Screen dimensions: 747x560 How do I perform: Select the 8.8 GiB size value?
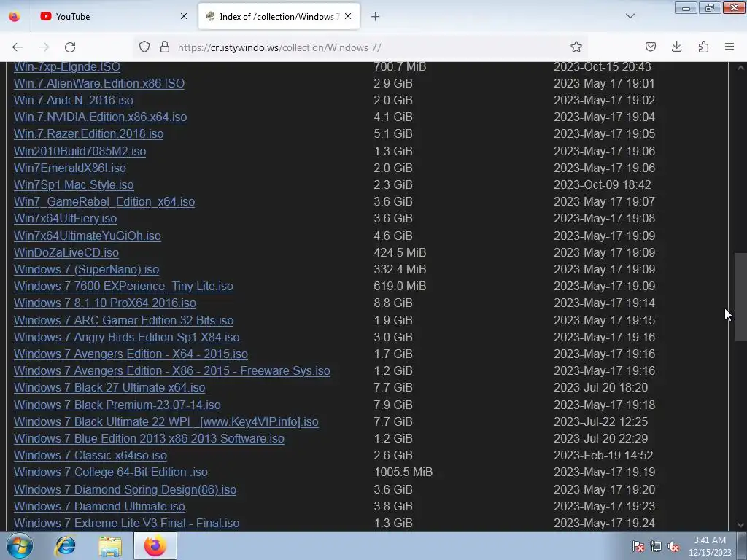click(393, 303)
